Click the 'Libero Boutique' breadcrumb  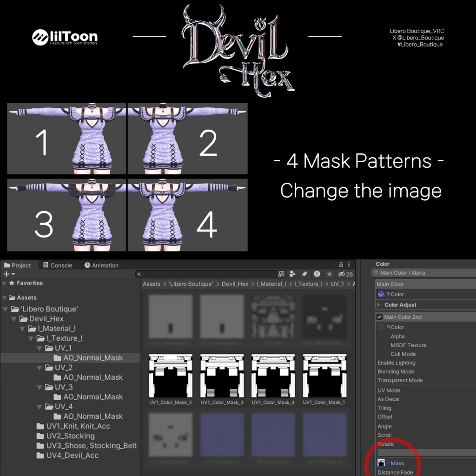point(191,284)
